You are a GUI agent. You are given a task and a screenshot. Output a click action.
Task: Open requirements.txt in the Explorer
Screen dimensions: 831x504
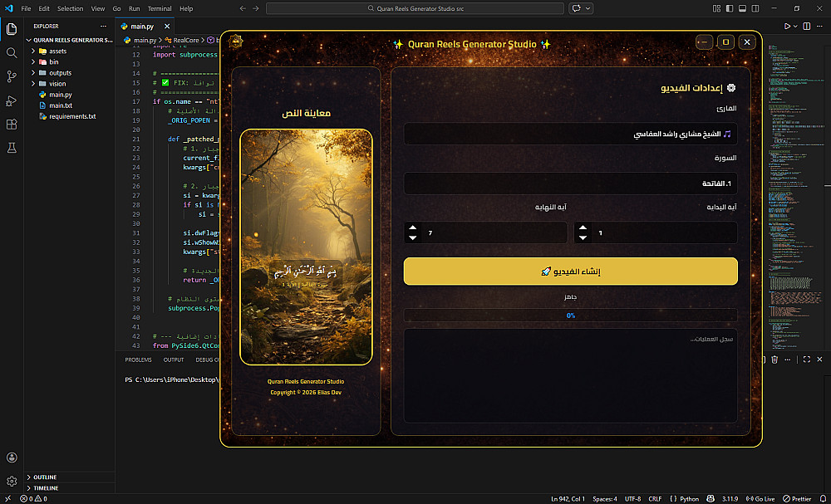point(72,116)
